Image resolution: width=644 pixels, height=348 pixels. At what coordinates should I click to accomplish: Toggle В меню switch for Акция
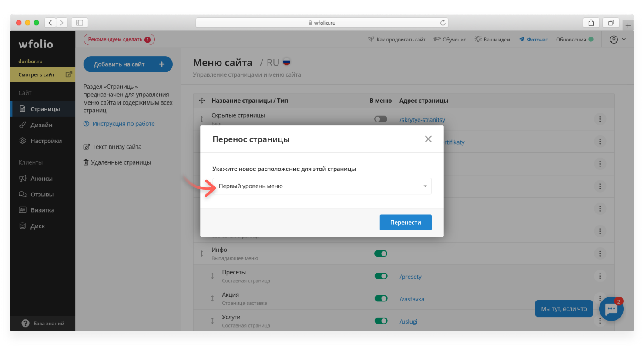[x=381, y=299]
